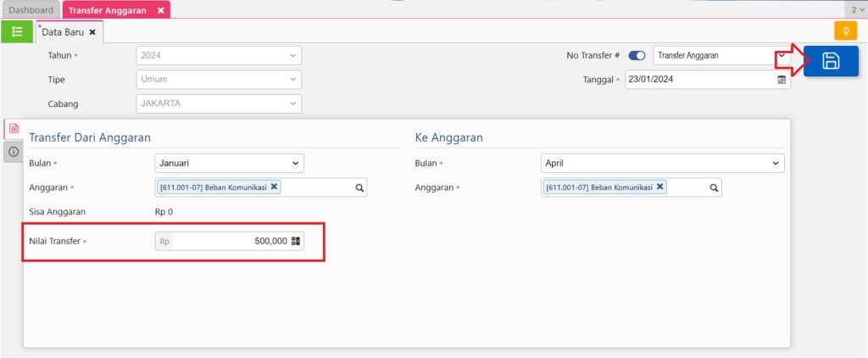Click search icon in Ke Anggaran field
The image size is (868, 358).
[714, 187]
